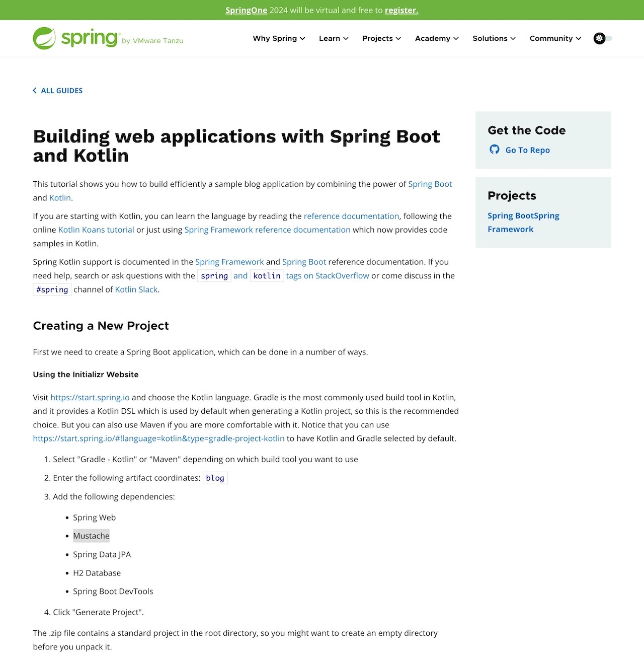Click the Spring leaf logo
The width and height of the screenshot is (644, 661).
[x=44, y=38]
